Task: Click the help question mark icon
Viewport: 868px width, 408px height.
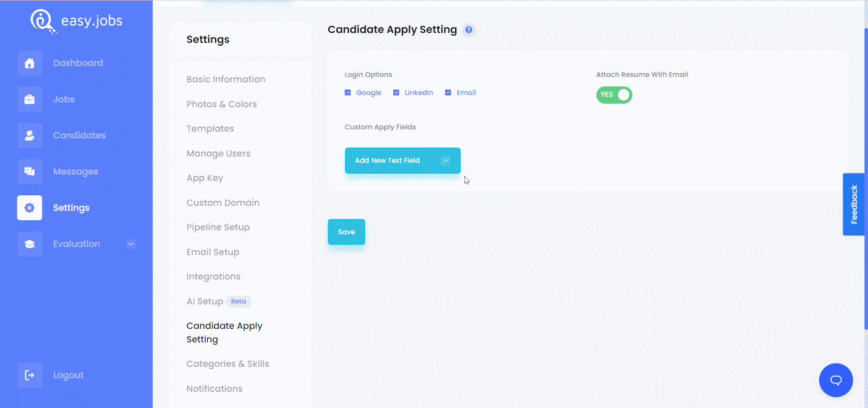Action: [469, 30]
